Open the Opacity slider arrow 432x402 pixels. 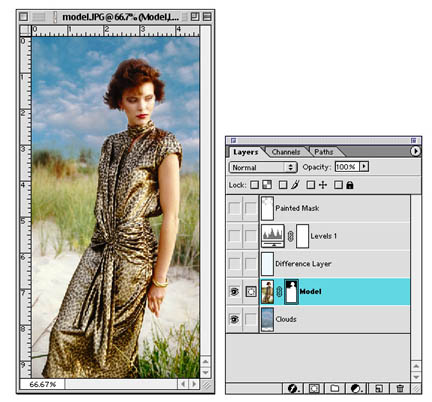364,166
